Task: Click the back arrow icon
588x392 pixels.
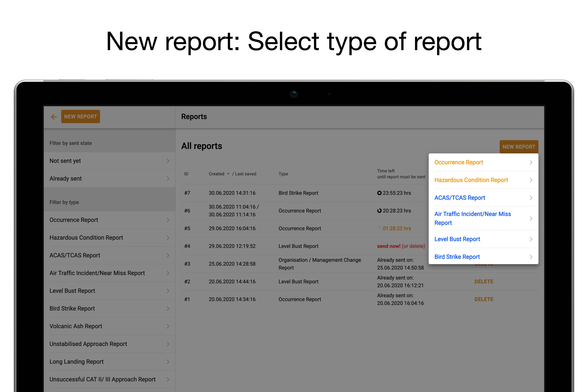Action: (54, 117)
